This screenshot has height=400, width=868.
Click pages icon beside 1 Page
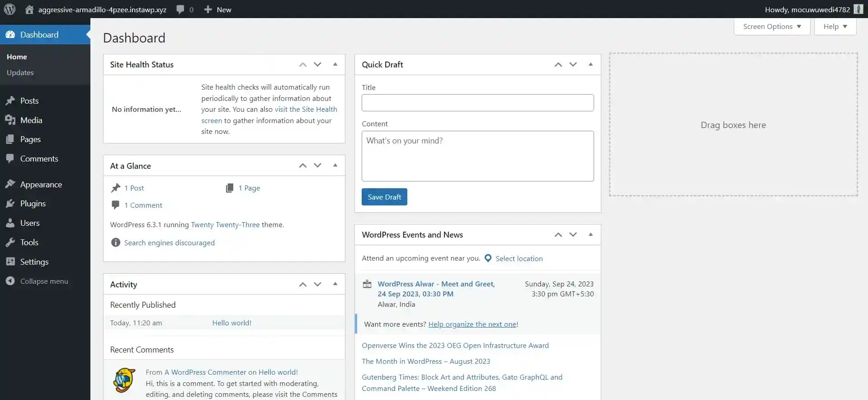230,188
